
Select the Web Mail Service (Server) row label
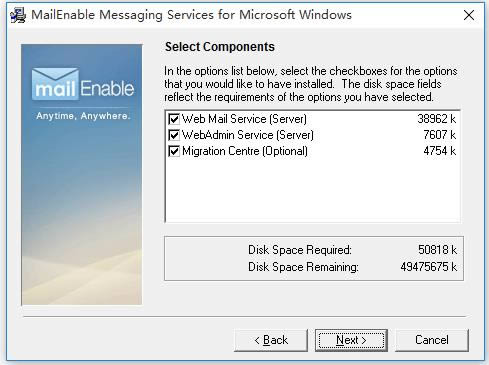click(244, 119)
